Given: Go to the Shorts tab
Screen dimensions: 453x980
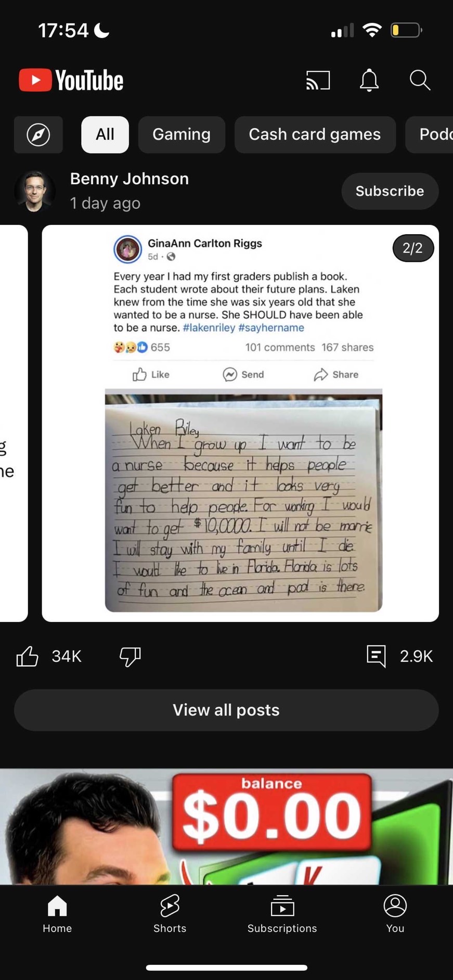Looking at the screenshot, I should (x=170, y=913).
